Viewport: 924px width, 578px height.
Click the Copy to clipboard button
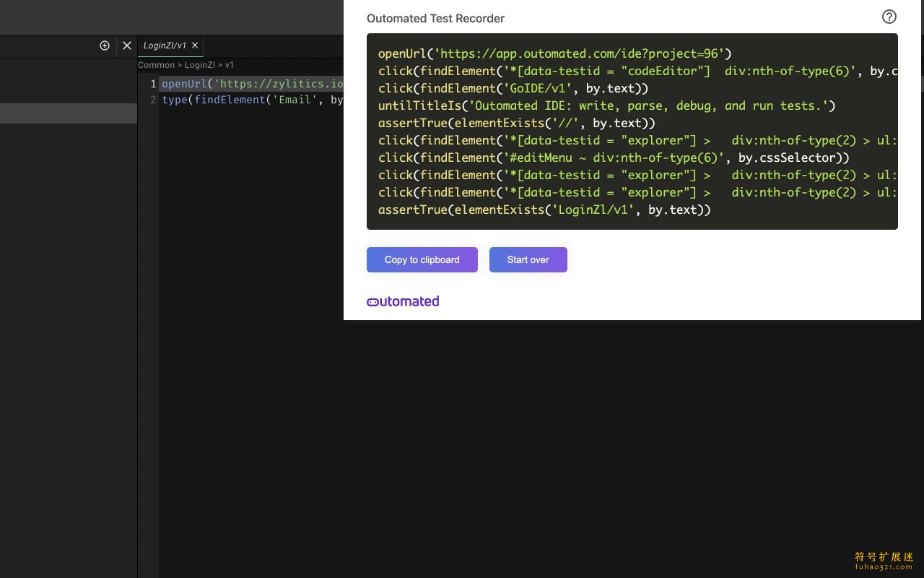tap(422, 259)
